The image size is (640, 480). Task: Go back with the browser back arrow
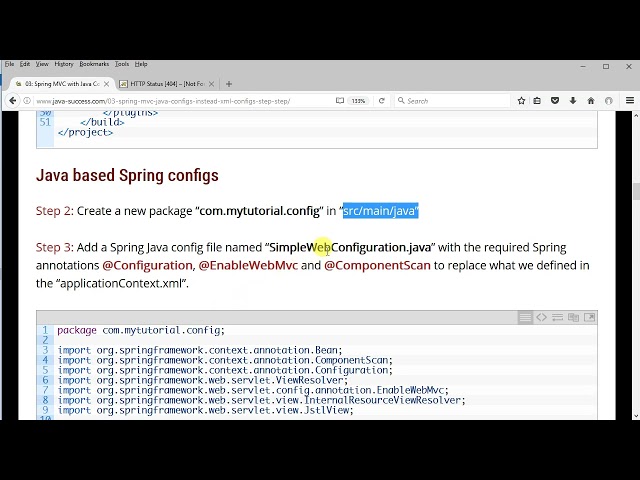pos(12,100)
